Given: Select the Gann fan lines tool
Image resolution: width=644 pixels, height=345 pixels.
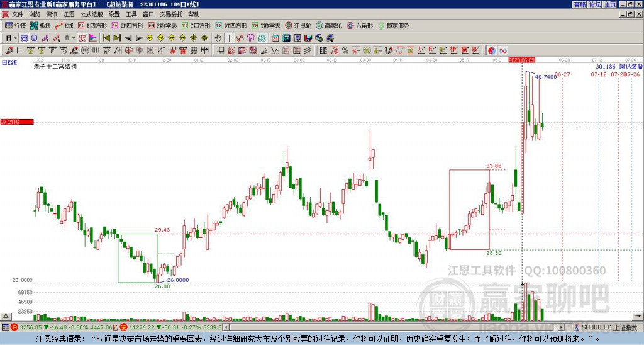Looking at the screenshot, I should click(231, 50).
